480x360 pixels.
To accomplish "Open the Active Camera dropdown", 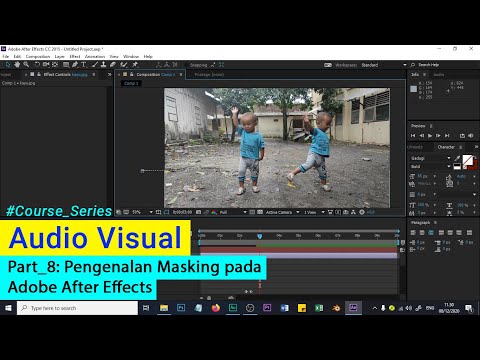I will click(282, 212).
